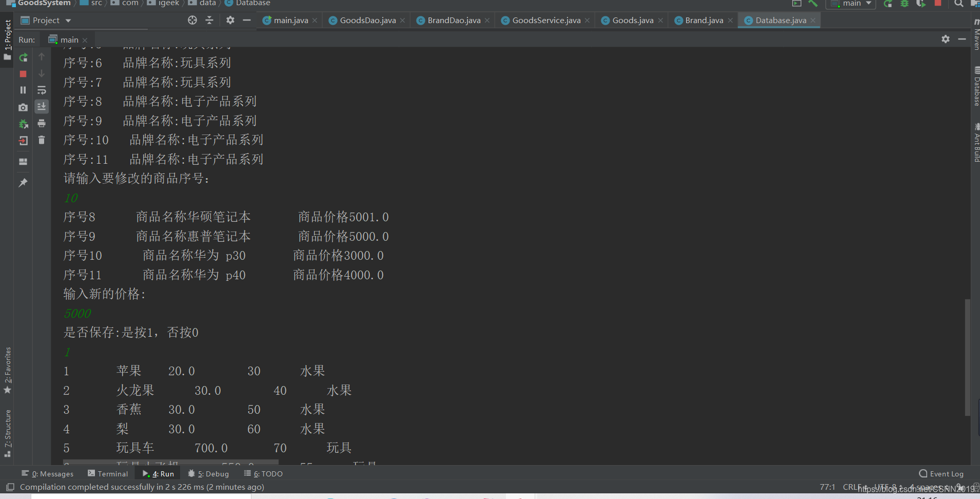Image resolution: width=980 pixels, height=499 pixels.
Task: Run with coverage icon in toolbar
Action: click(x=921, y=3)
